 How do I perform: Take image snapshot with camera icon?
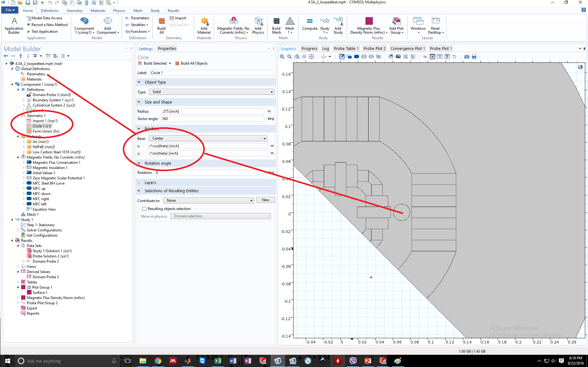tap(466, 57)
